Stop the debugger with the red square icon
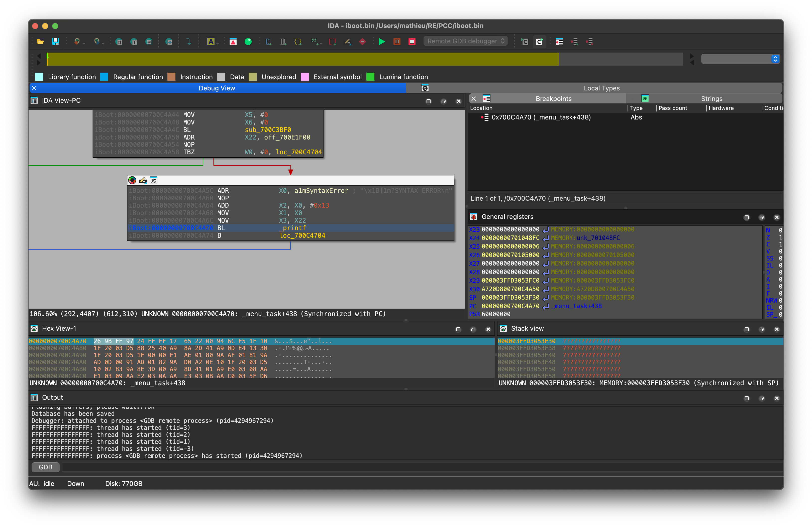 (x=412, y=42)
